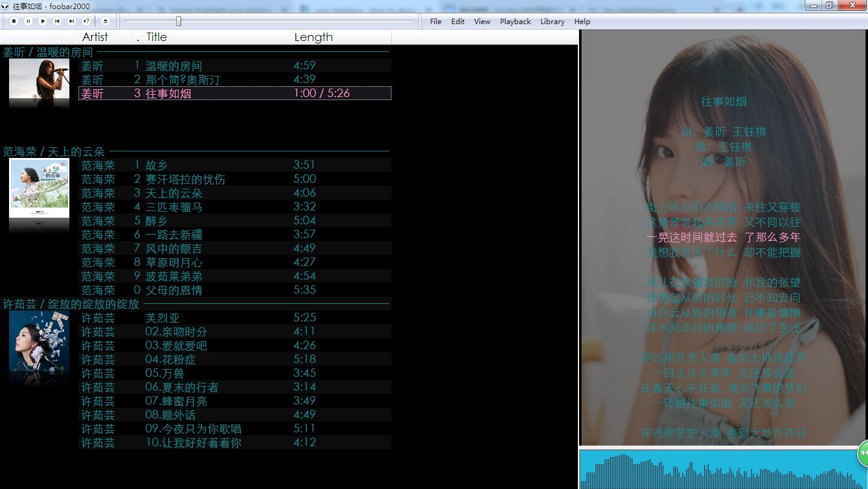
Task: Pause the current song
Action: (28, 21)
